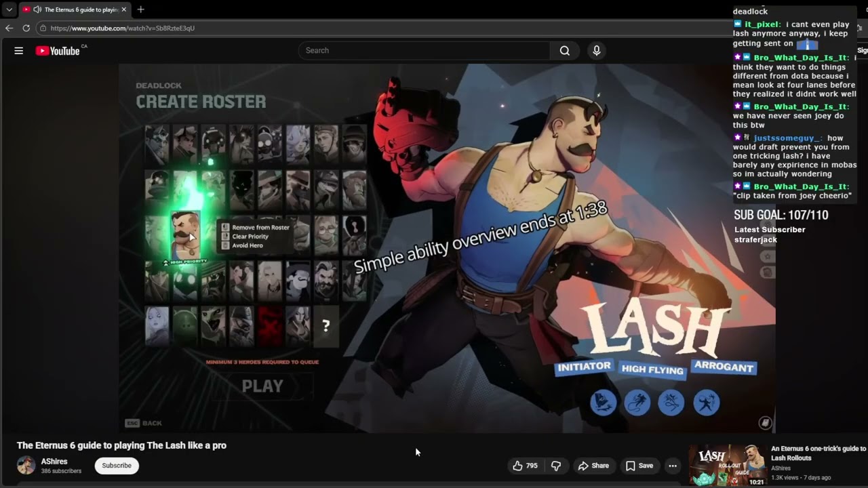Open 'An Eternus 6 one-trick's guide' title
This screenshot has width=868, height=488.
(x=818, y=453)
